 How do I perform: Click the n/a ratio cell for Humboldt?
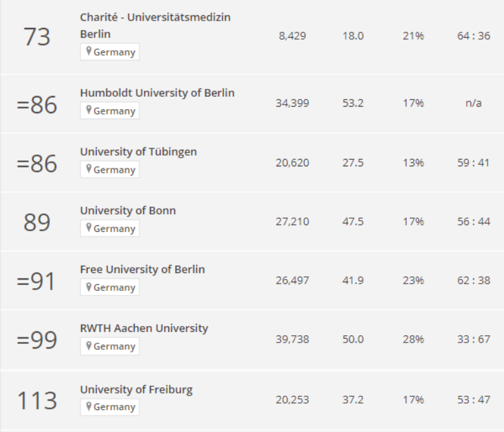coord(474,103)
